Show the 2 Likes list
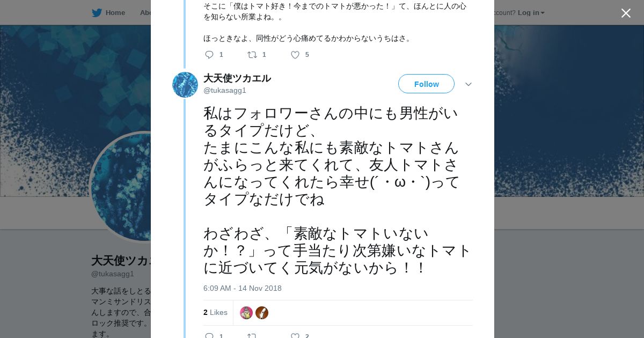The image size is (644, 338). (x=215, y=312)
